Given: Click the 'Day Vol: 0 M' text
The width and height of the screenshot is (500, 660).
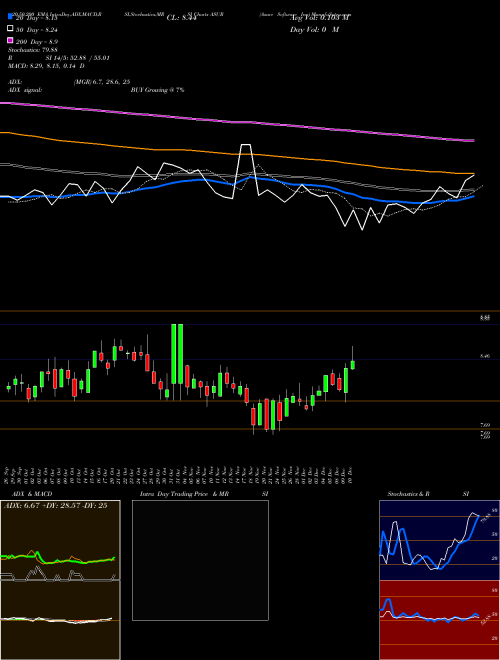Looking at the screenshot, I should click(314, 30).
